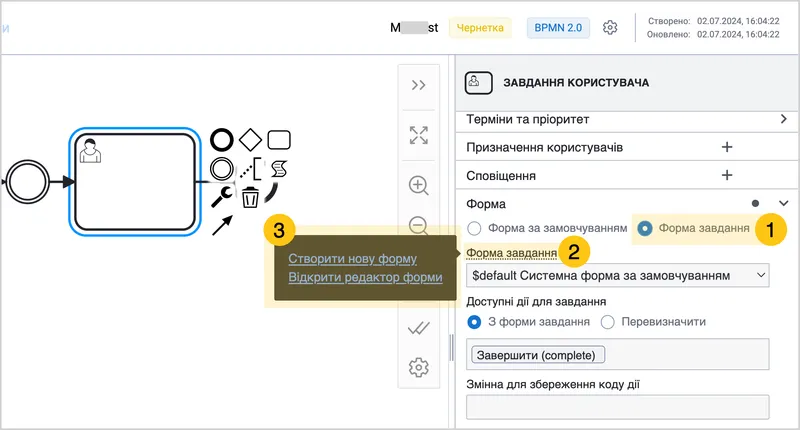Select the start event circle
The width and height of the screenshot is (800, 430).
pos(28,182)
